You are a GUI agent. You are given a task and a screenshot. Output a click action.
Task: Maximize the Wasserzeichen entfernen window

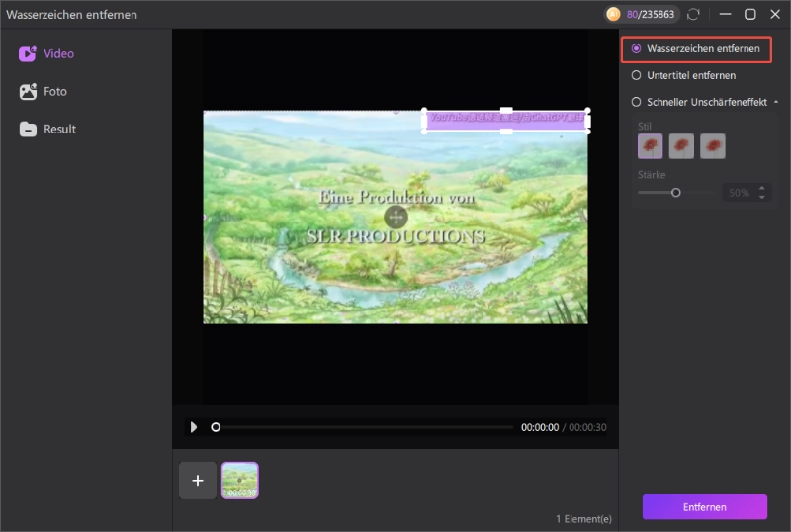[x=750, y=14]
